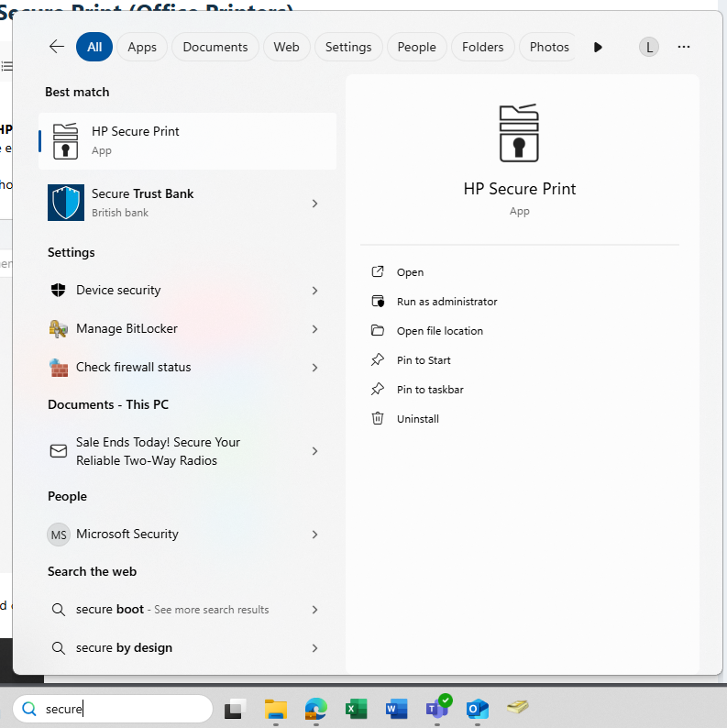Switch to the Photos filter tab
727x728 pixels.
coord(549,47)
